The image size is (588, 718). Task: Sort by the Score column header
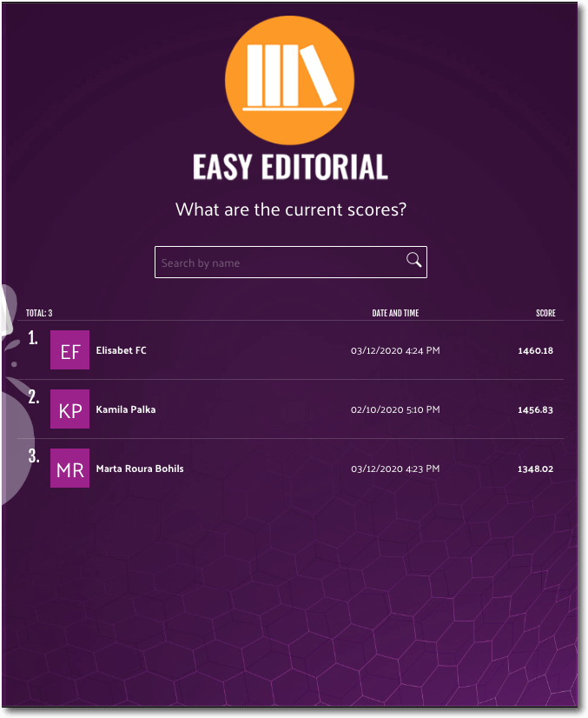[x=545, y=313]
